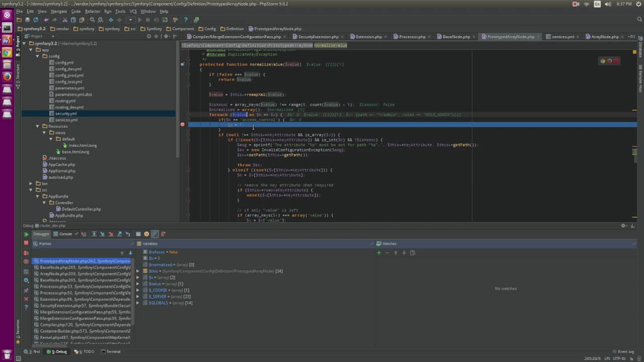
Task: Click the UTF-8 encoding in status bar
Action: [x=620, y=358]
